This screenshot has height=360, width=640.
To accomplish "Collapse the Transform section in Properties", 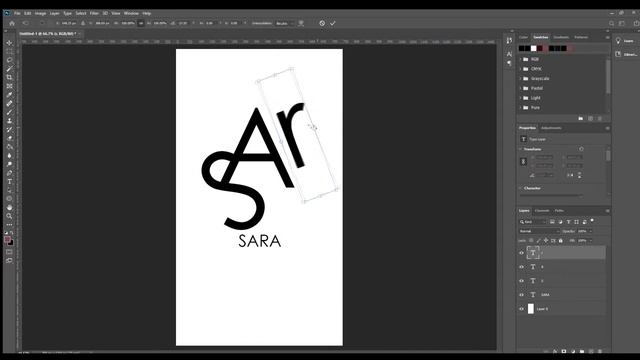I will 520,149.
